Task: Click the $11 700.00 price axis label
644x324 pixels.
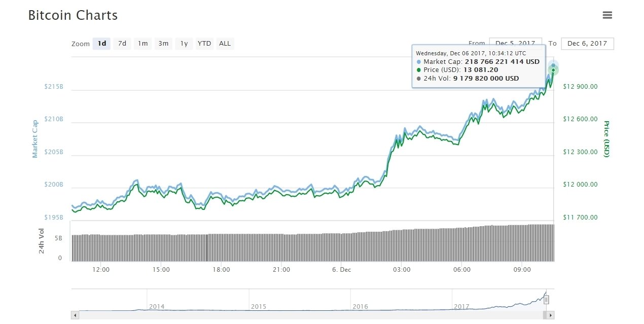Action: (x=580, y=218)
